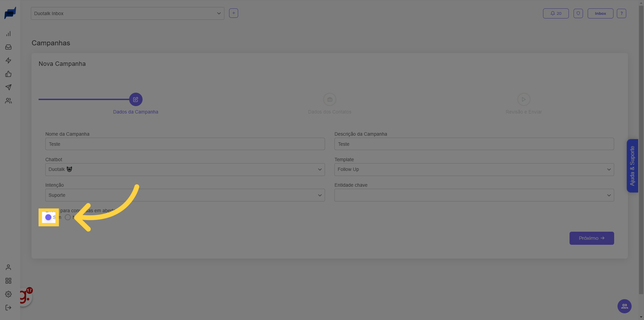This screenshot has height=320, width=644.
Task: Click the question mark help icon
Action: point(621,13)
